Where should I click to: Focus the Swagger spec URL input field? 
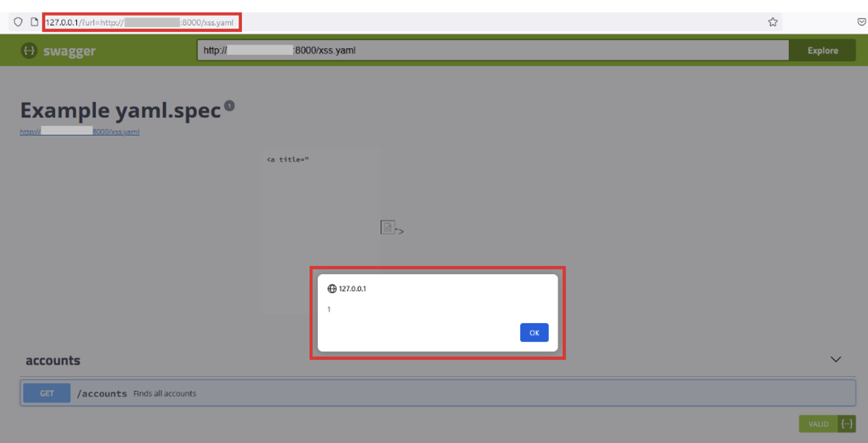[492, 51]
